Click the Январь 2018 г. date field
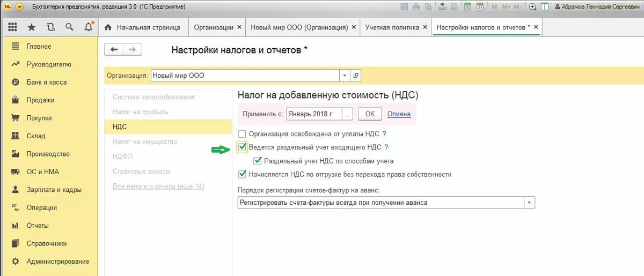Viewport: 644px width, 276px height. (x=314, y=114)
